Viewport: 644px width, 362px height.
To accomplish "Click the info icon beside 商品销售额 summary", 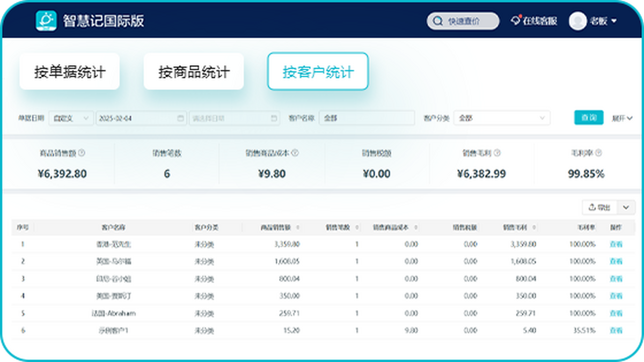I will click(x=81, y=153).
